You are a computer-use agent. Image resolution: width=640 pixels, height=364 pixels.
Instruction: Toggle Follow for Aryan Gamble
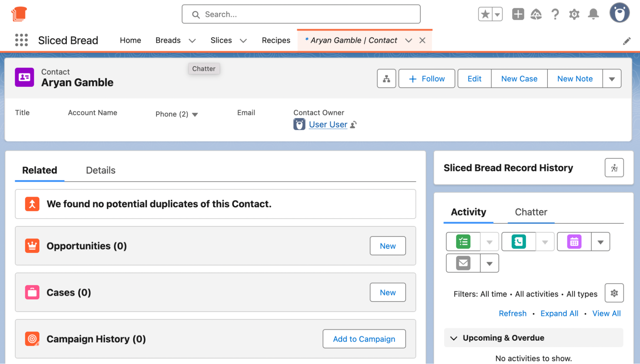(427, 79)
